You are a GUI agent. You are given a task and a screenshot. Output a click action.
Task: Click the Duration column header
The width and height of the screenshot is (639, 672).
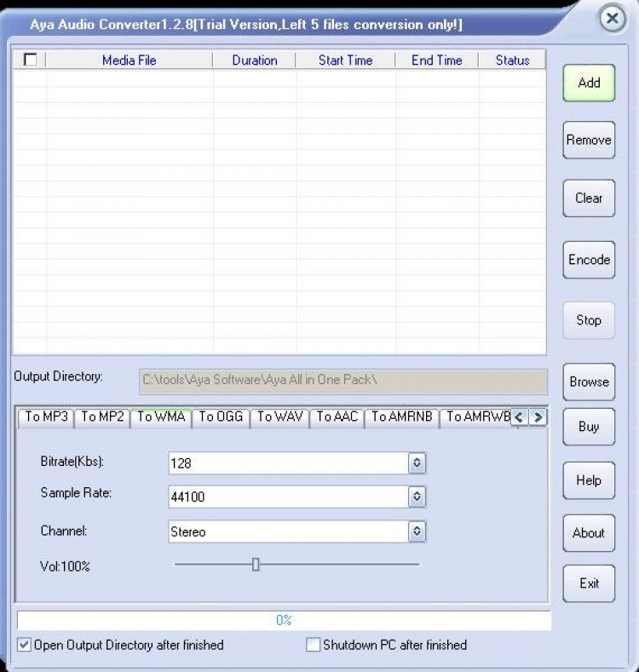254,60
